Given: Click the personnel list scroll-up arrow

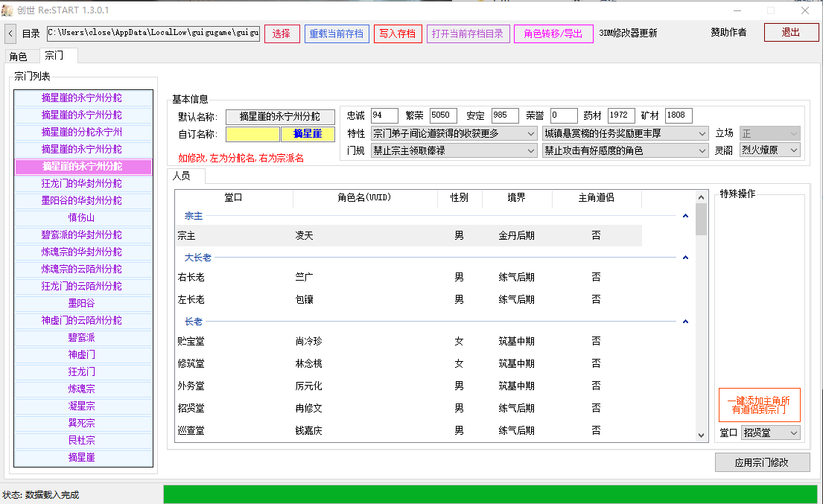Looking at the screenshot, I should 702,197.
